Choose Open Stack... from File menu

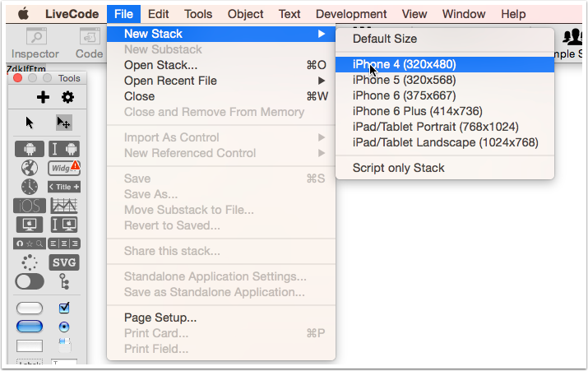point(221,65)
